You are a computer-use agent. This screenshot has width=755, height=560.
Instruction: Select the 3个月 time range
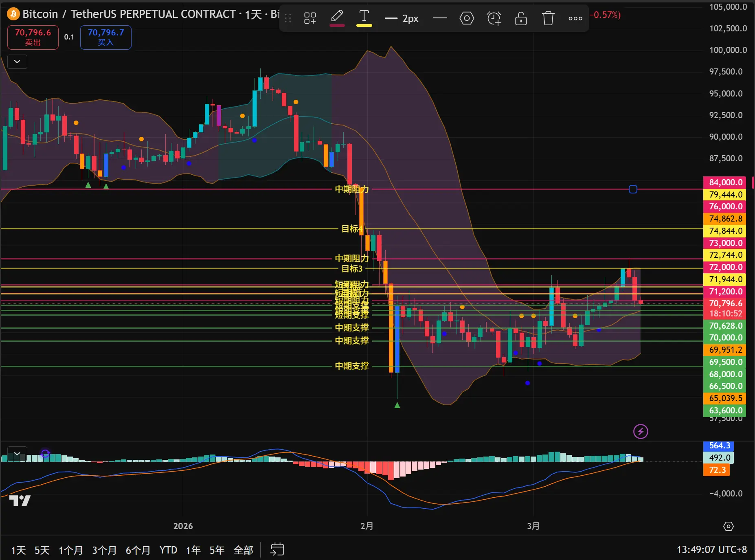point(104,550)
